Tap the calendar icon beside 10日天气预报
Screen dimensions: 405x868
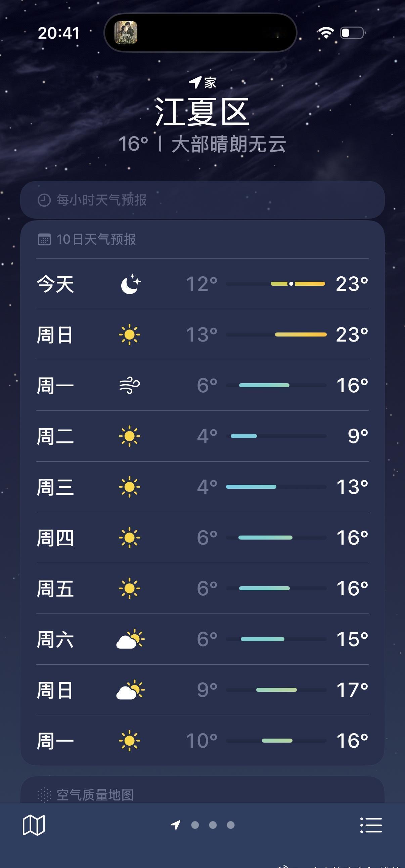(44, 240)
